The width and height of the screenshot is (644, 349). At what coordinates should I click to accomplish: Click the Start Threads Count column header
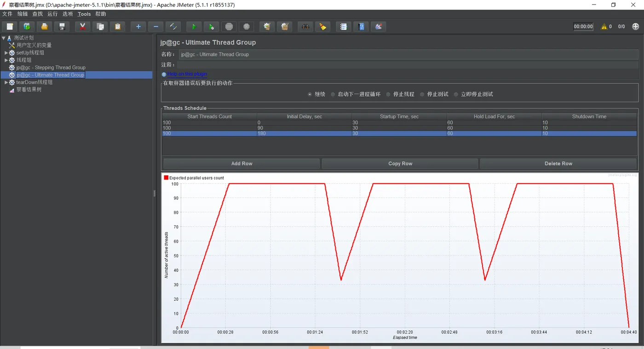click(209, 116)
